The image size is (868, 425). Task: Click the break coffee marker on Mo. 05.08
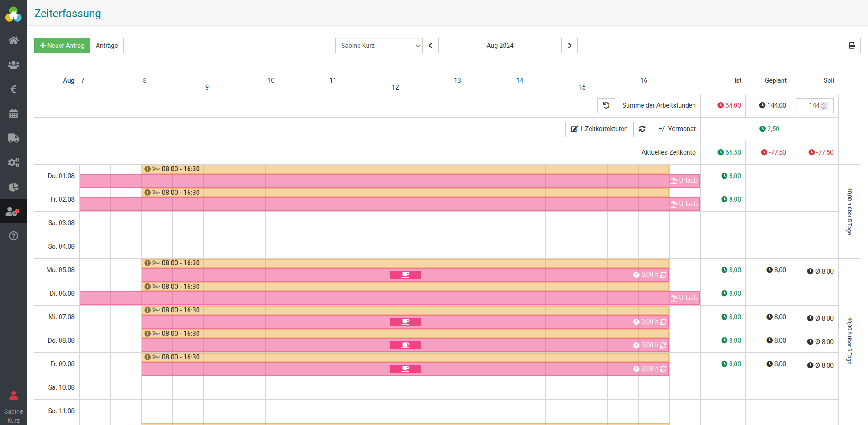[x=406, y=275]
